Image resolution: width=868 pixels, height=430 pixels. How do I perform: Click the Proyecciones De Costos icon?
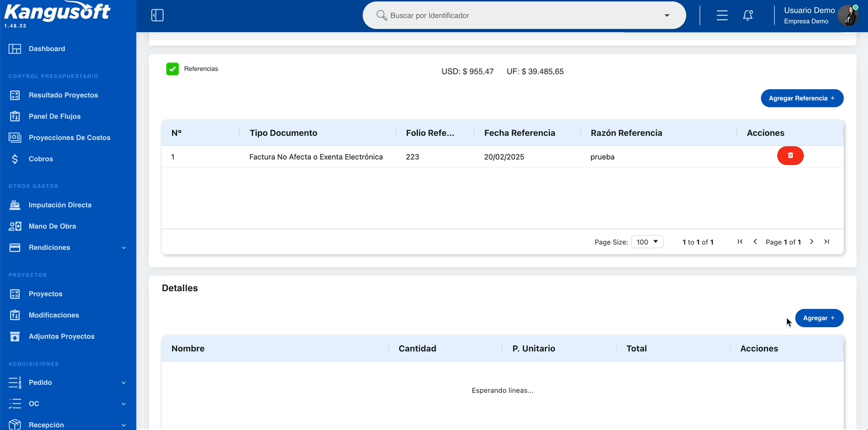tap(15, 138)
